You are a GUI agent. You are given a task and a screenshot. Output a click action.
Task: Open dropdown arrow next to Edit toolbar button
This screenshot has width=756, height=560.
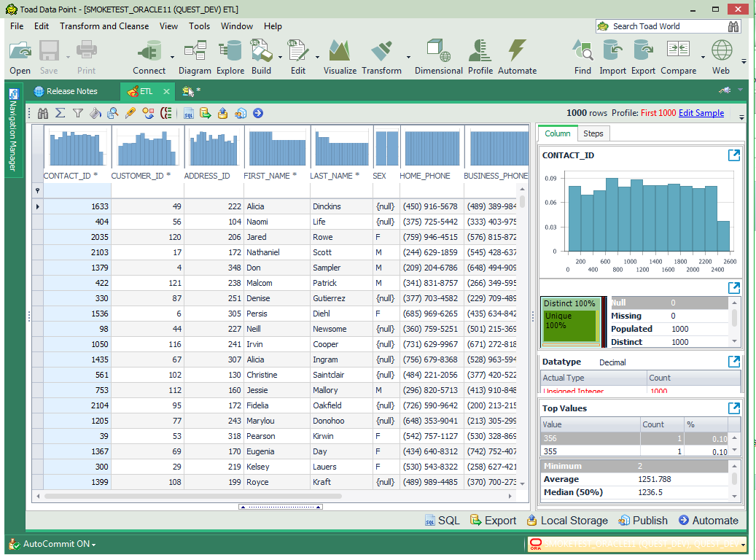click(x=317, y=58)
